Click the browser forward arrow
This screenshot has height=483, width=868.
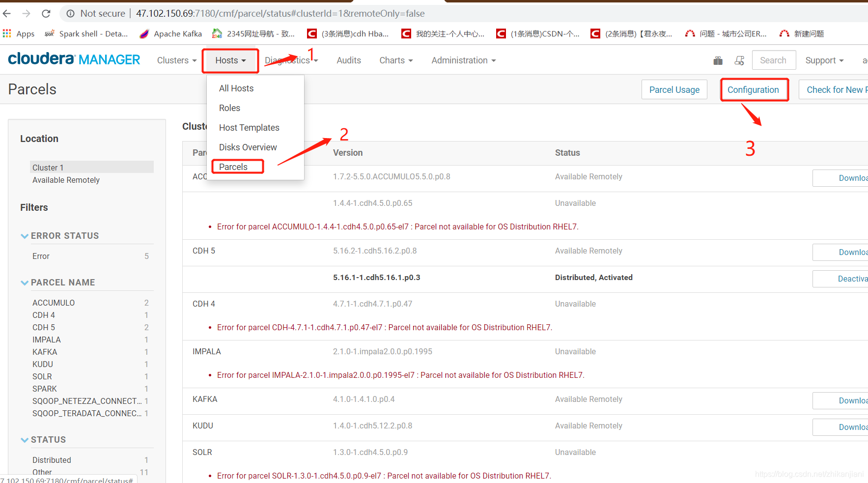coord(27,13)
